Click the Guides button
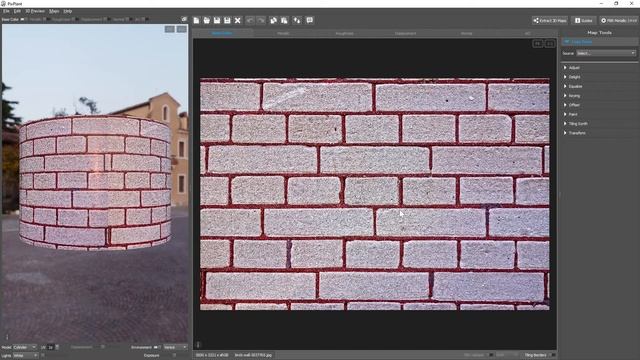The image size is (640, 360). tap(584, 20)
